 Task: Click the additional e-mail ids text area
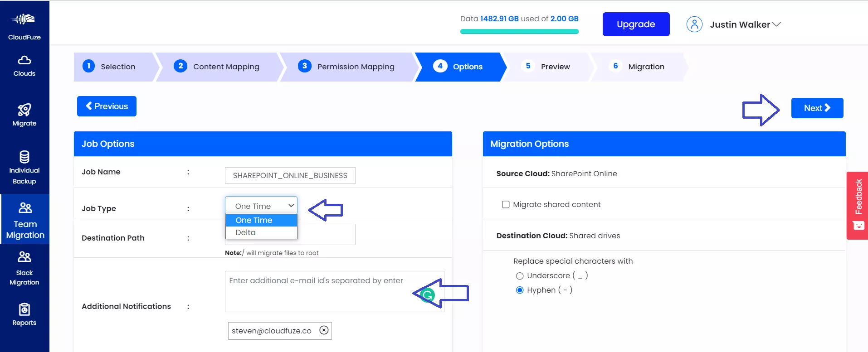click(x=334, y=291)
